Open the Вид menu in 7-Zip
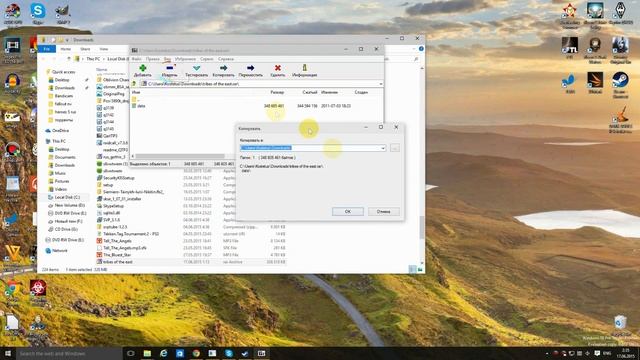This screenshot has width=640, height=360. 167,59
